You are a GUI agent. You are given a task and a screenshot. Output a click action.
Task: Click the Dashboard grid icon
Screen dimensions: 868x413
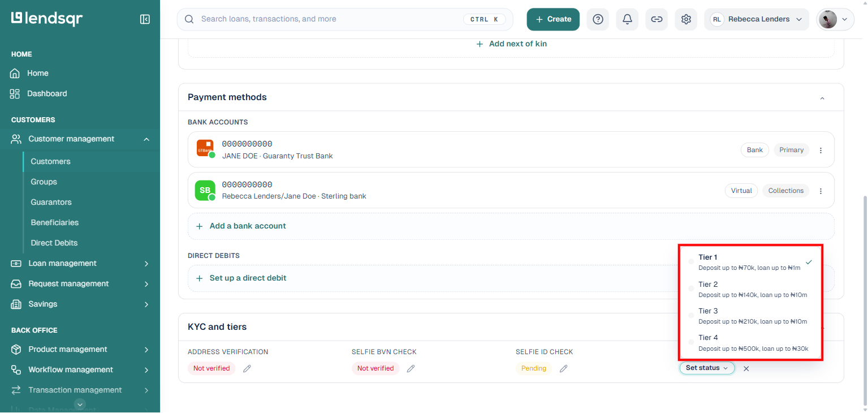click(15, 93)
